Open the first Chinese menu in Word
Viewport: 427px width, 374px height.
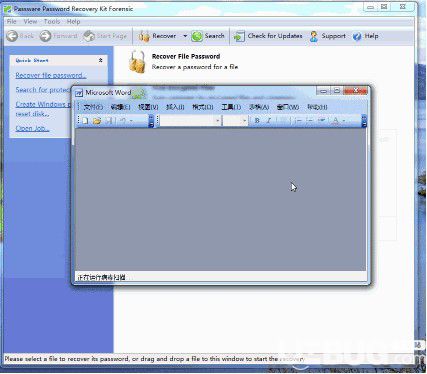click(x=93, y=107)
